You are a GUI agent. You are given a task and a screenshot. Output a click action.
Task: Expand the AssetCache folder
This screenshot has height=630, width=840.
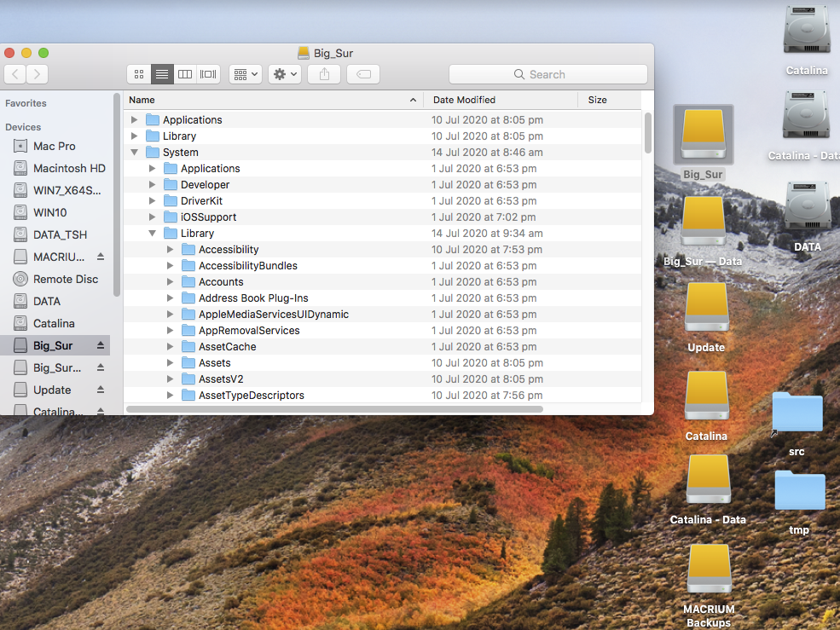(170, 347)
